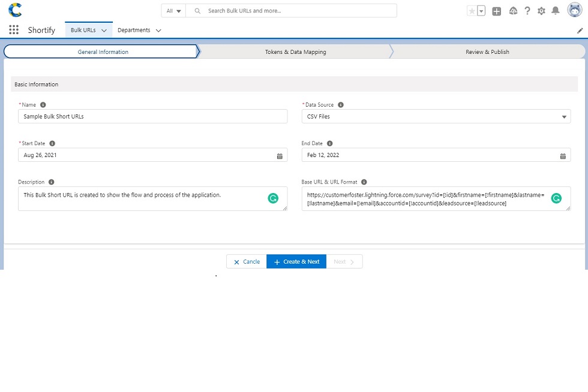Click the info icon beside Data Source

341,105
